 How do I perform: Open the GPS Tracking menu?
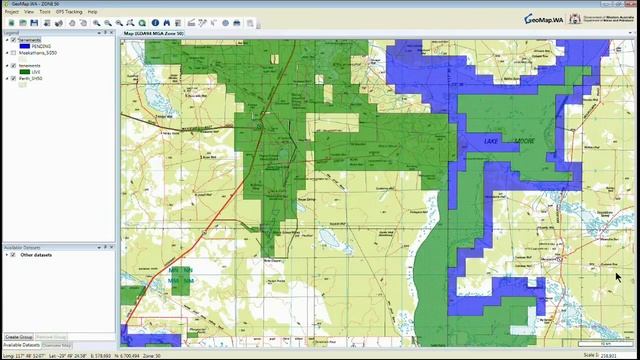point(69,12)
